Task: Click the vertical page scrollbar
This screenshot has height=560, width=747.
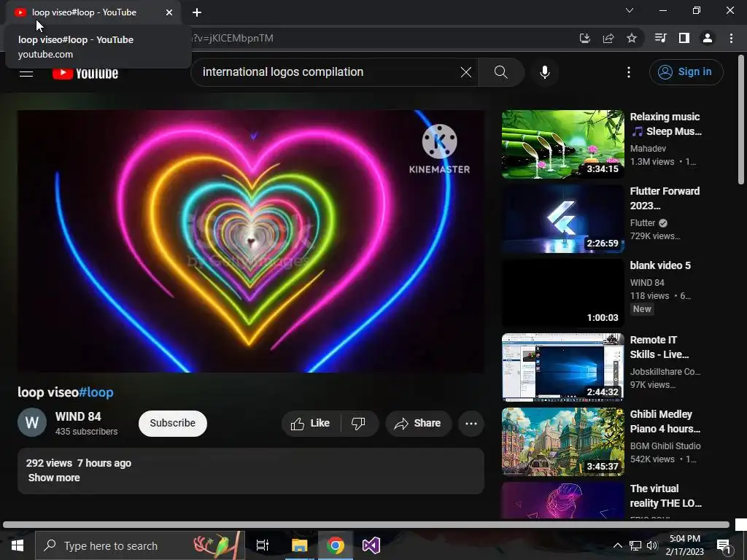Action: 741,120
